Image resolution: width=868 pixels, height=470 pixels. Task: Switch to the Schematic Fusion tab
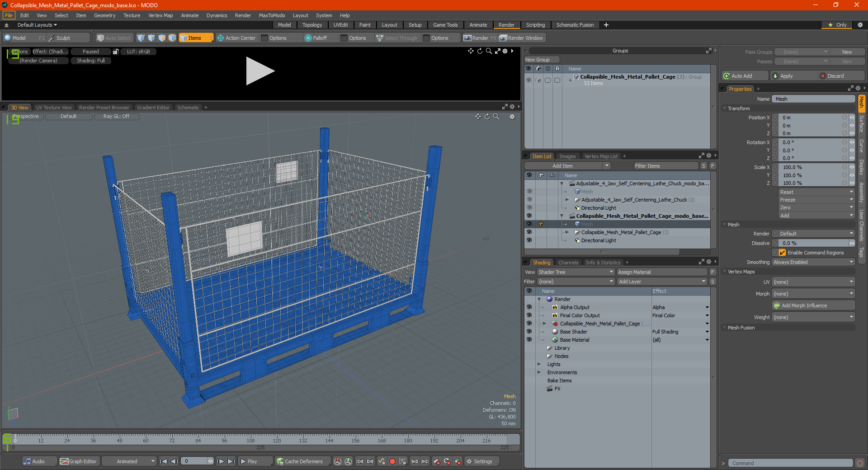click(x=575, y=25)
